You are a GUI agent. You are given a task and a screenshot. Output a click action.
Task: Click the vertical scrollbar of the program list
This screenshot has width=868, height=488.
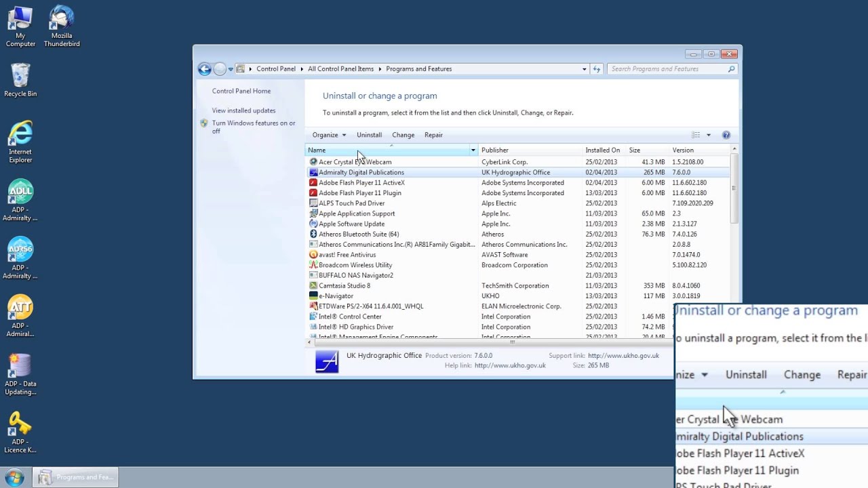734,188
